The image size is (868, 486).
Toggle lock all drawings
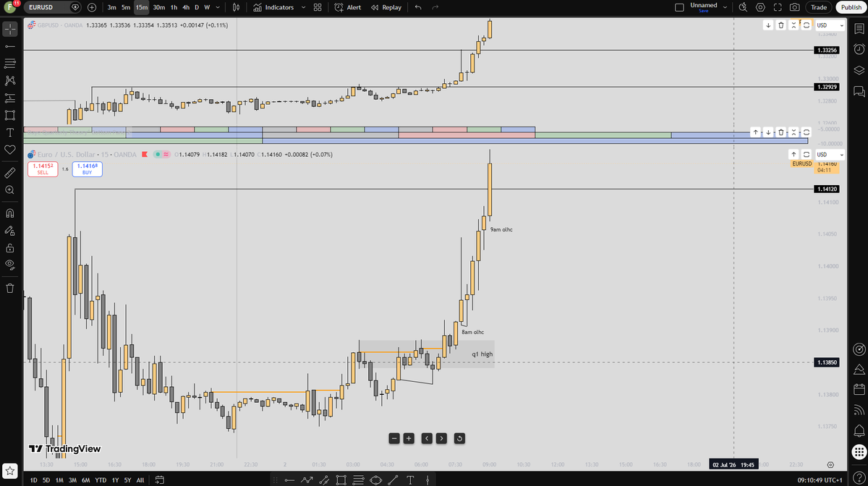coord(10,247)
